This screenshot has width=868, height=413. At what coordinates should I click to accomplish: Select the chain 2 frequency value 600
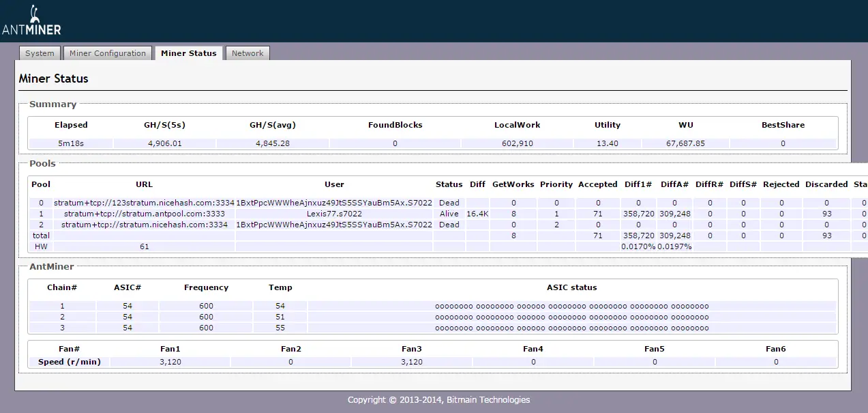[207, 317]
